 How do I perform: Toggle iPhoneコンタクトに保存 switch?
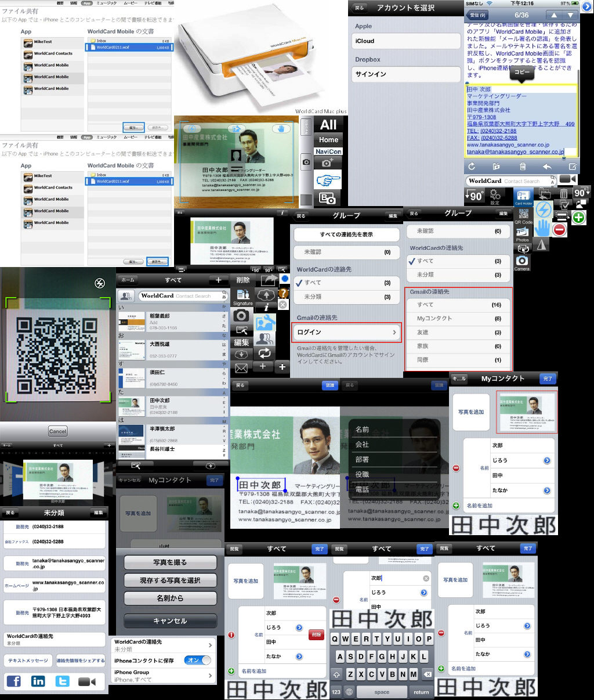tap(197, 660)
